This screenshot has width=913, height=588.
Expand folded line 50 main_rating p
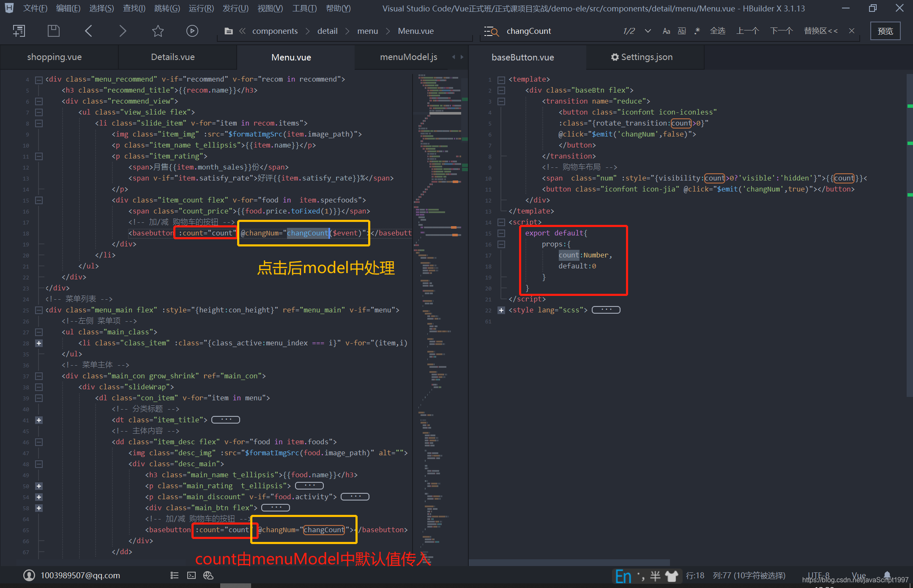click(x=39, y=486)
